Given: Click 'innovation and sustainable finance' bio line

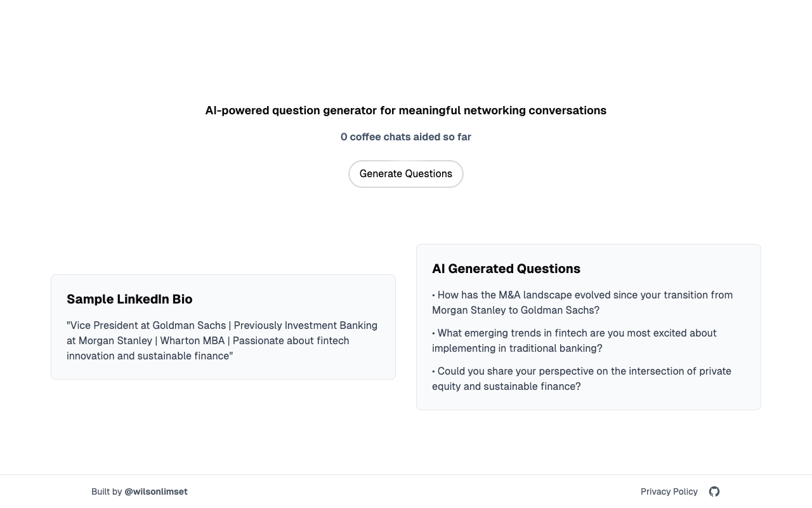Looking at the screenshot, I should [x=148, y=356].
